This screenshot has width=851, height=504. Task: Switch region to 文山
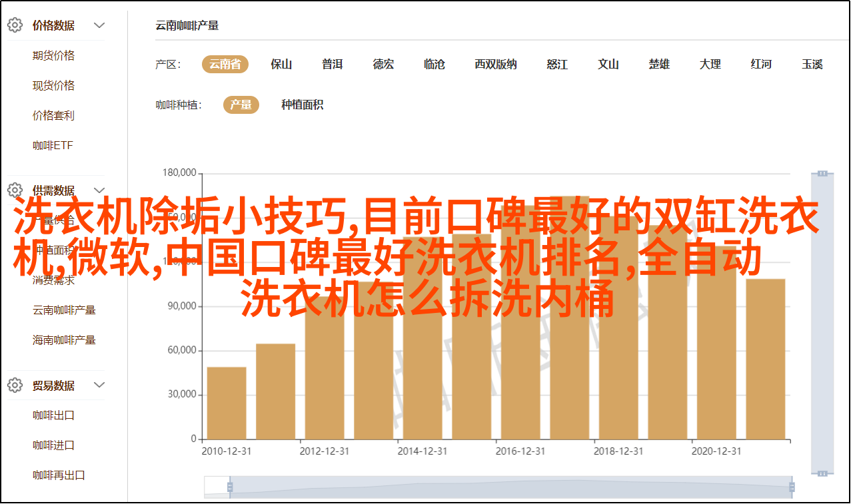[608, 65]
